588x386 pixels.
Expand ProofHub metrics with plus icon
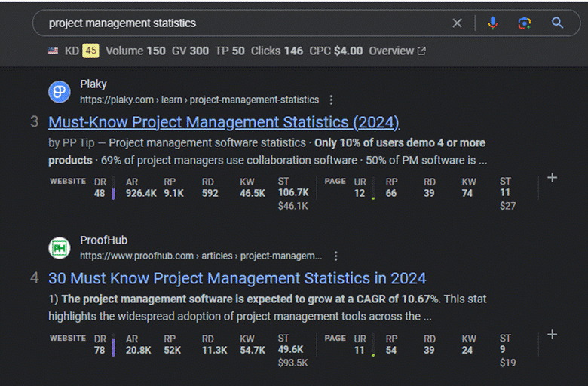552,335
